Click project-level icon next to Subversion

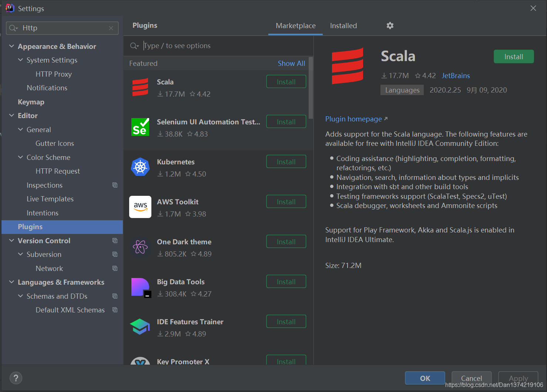[x=115, y=254]
